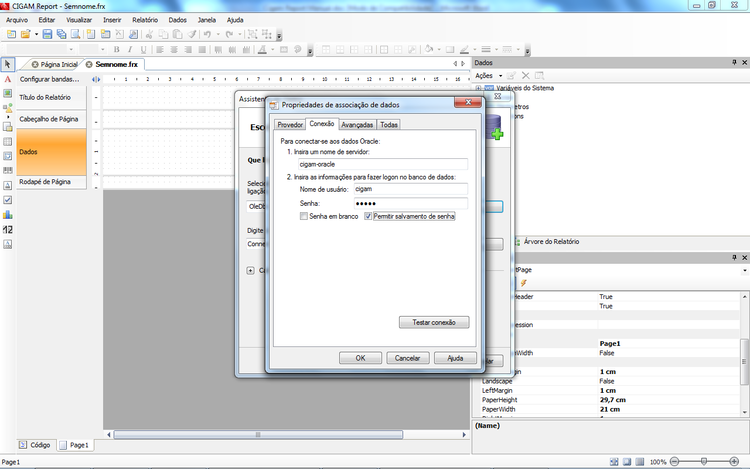Click the Bold formatting icon
Image resolution: width=750 pixels, height=469 pixels.
(116, 49)
